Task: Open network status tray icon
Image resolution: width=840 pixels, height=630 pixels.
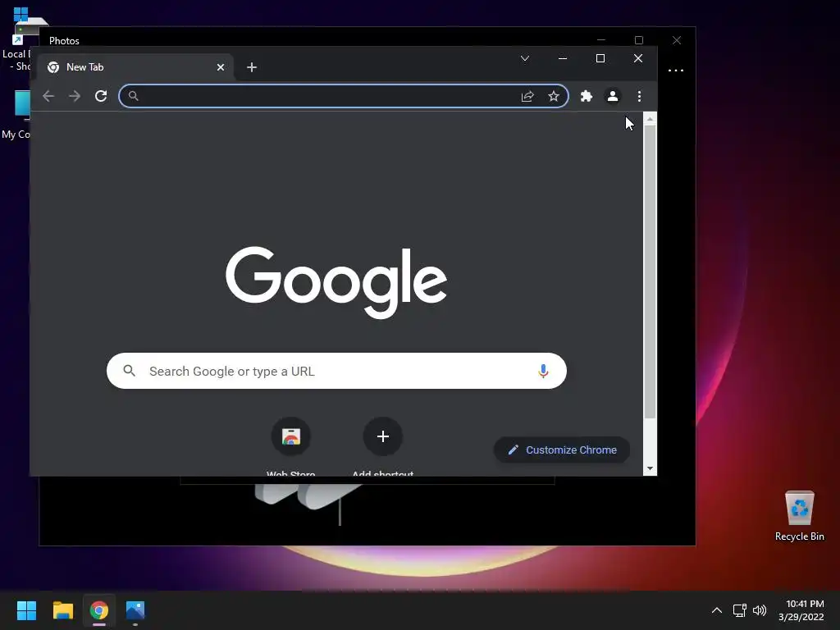Action: coord(740,610)
